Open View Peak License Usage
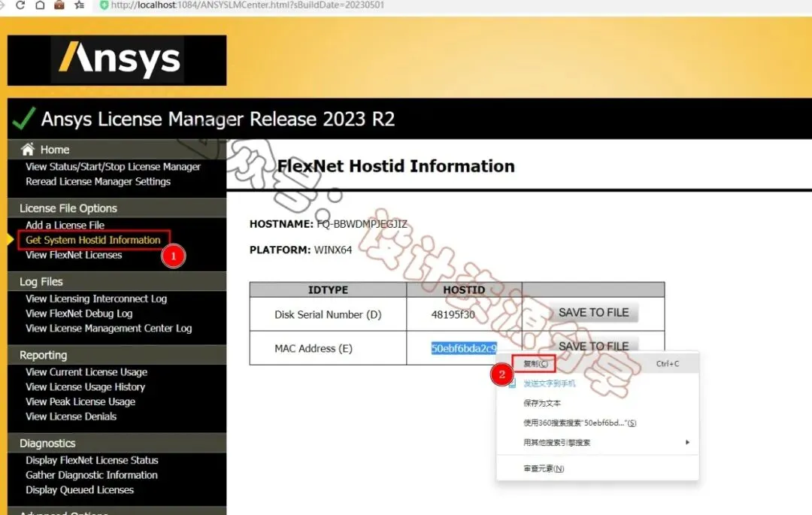Image resolution: width=812 pixels, height=515 pixels. (x=80, y=401)
